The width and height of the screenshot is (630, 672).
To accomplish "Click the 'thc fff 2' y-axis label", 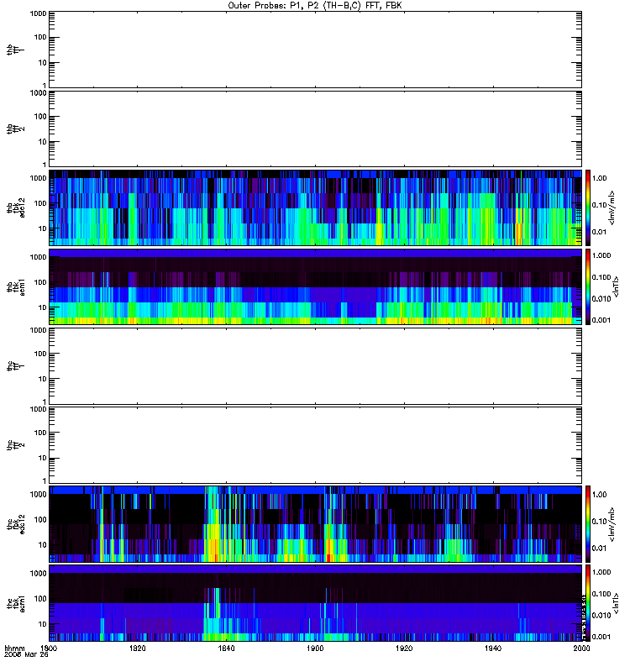I will pos(15,445).
